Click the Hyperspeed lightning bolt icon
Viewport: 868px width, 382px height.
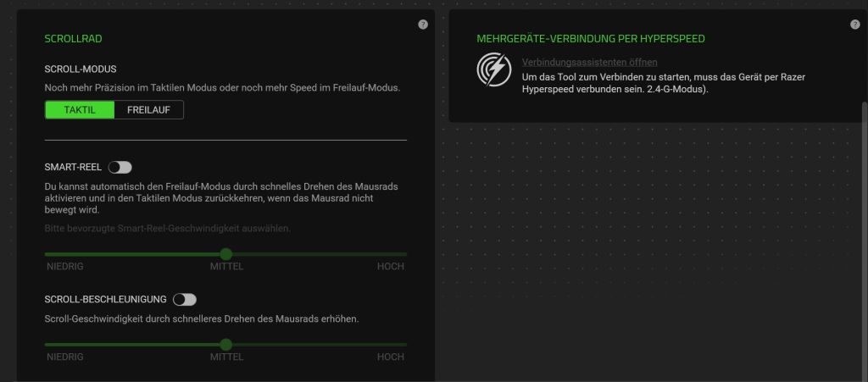(494, 69)
